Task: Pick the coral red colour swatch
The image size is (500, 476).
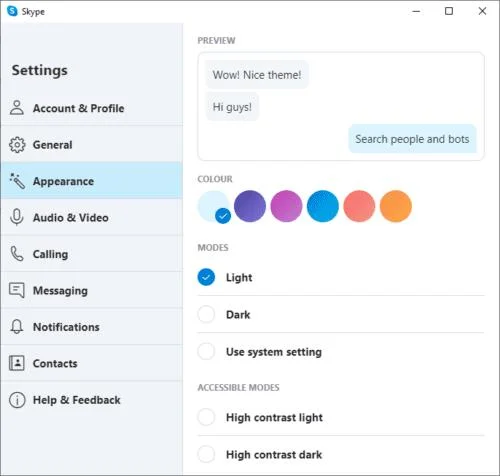Action: click(359, 206)
